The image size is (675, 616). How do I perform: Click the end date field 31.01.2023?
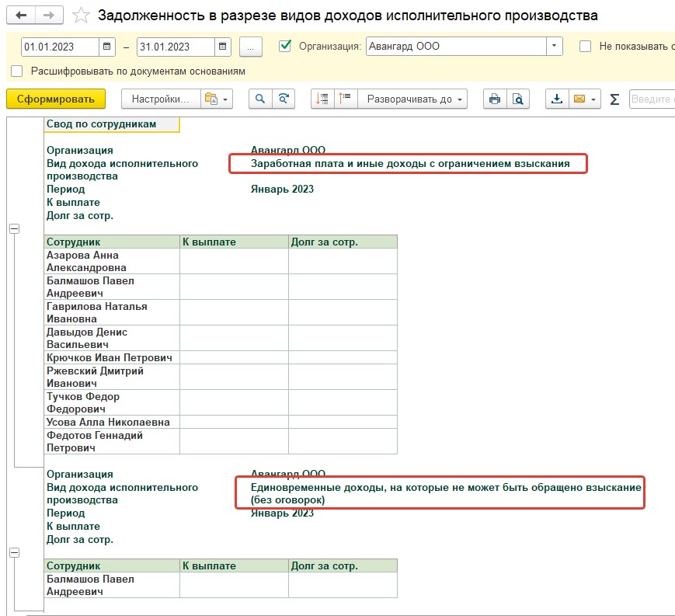coord(176,47)
